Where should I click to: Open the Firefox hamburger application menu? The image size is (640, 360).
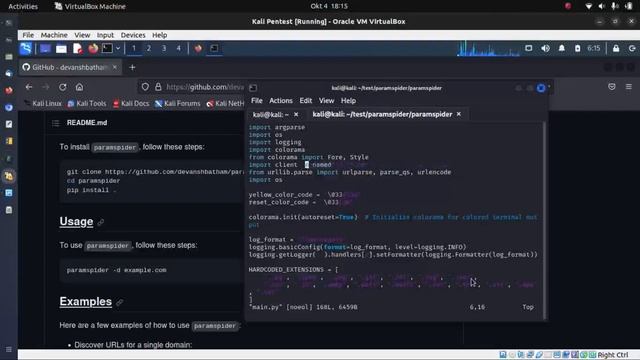coord(629,87)
